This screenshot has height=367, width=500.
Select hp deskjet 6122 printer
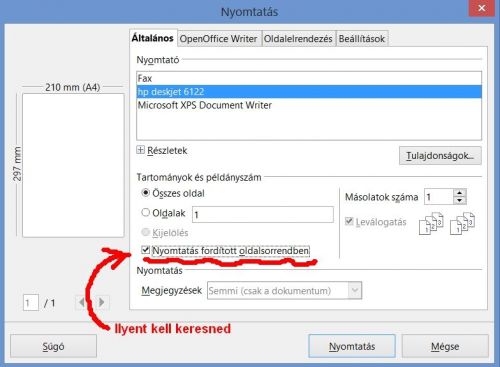click(309, 92)
